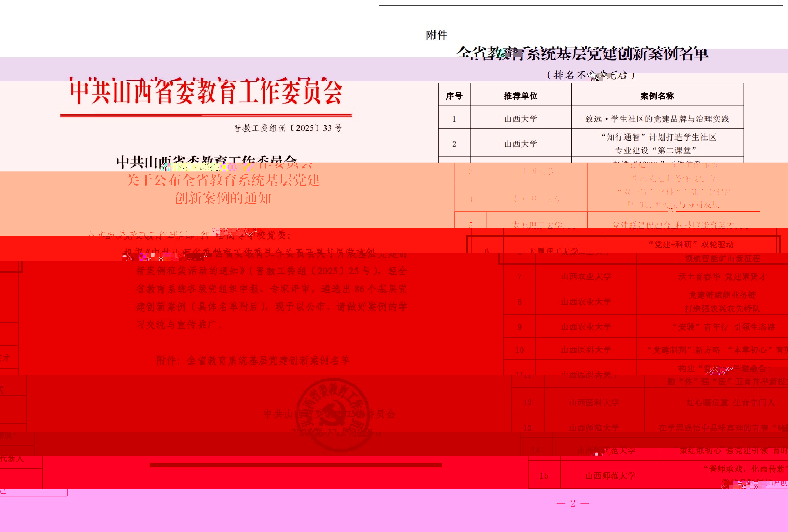Click the notice title 关于公布全省教育系统基层党建
Screen dimensions: 788x532
point(223,180)
